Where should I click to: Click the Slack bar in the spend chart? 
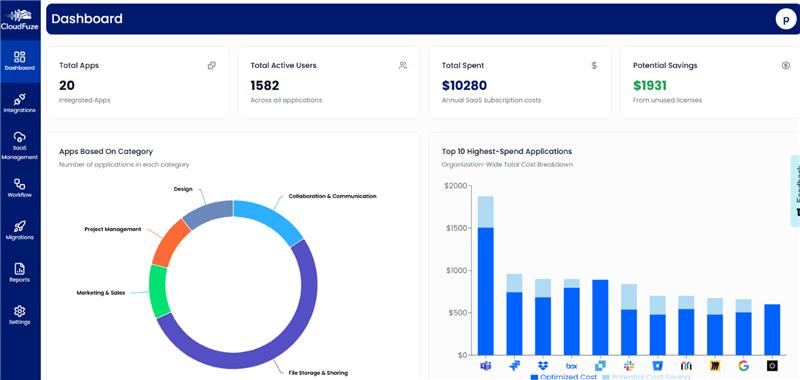629,320
